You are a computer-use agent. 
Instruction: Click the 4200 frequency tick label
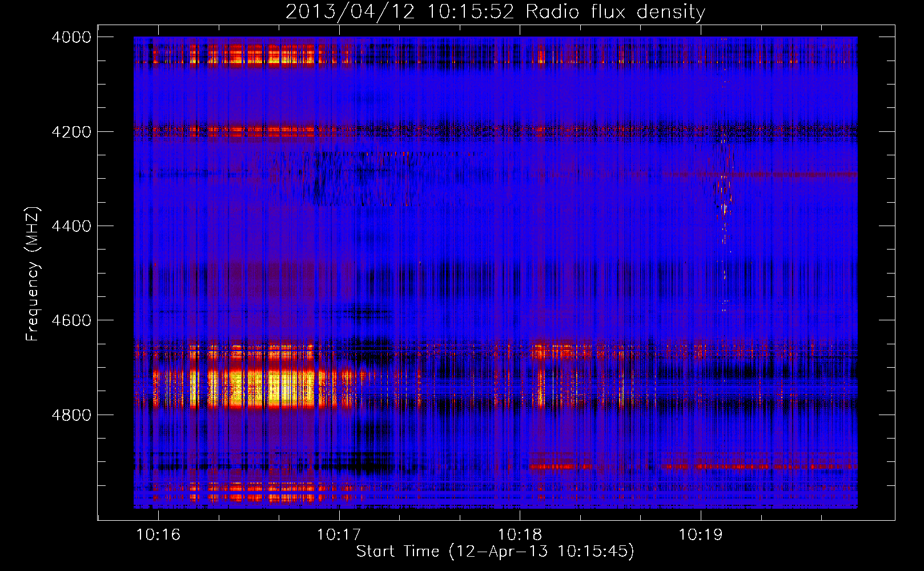pos(71,132)
